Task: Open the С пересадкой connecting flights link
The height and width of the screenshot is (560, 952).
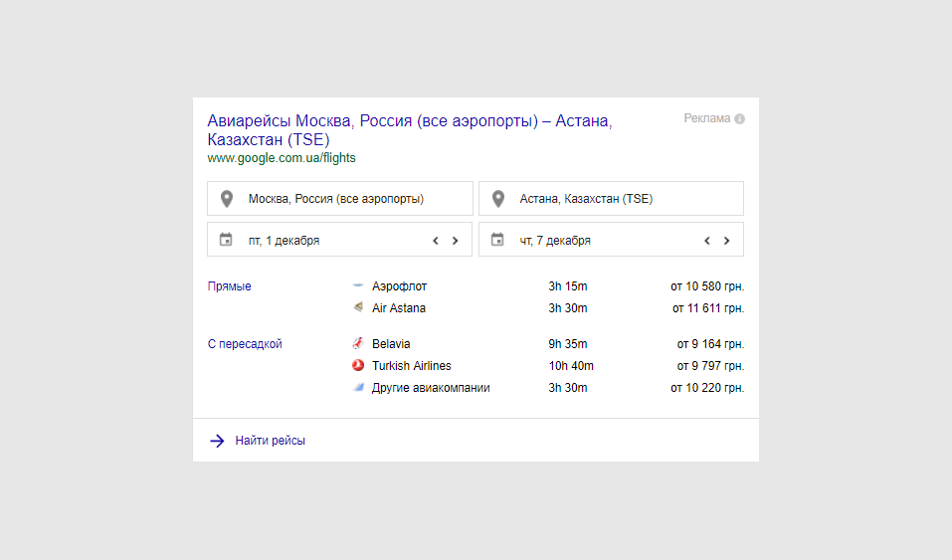Action: (245, 344)
